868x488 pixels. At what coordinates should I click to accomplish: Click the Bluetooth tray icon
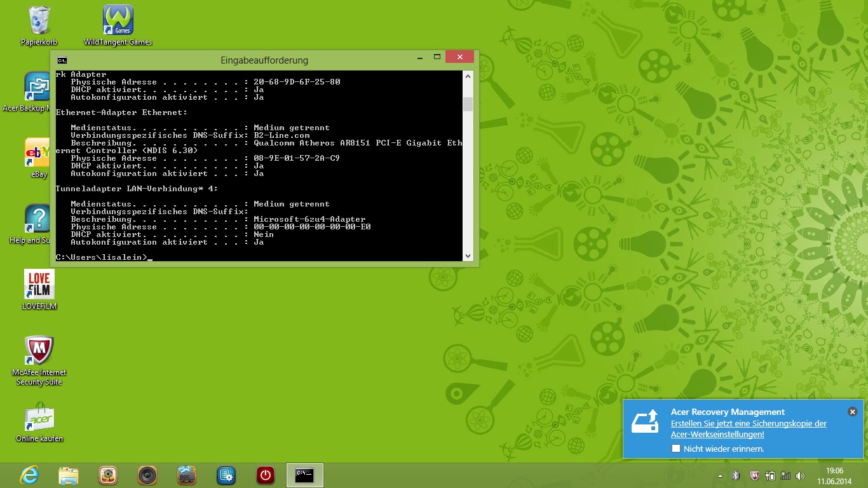click(736, 475)
